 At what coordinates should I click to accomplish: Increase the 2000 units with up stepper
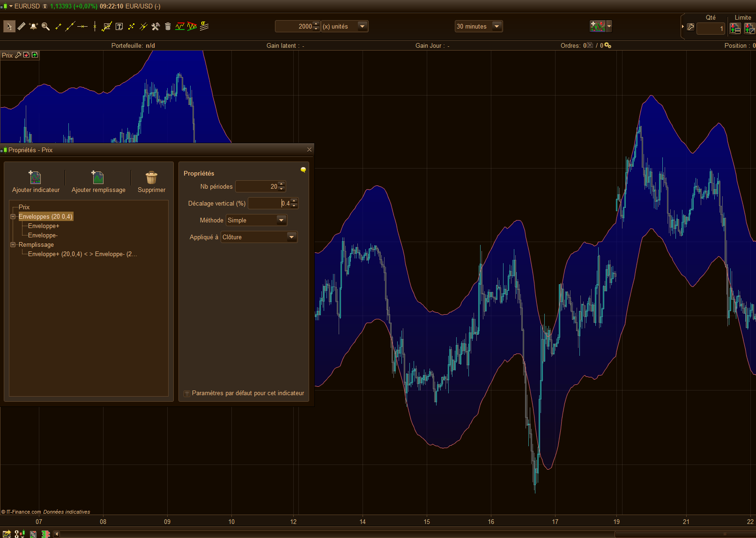coord(316,24)
